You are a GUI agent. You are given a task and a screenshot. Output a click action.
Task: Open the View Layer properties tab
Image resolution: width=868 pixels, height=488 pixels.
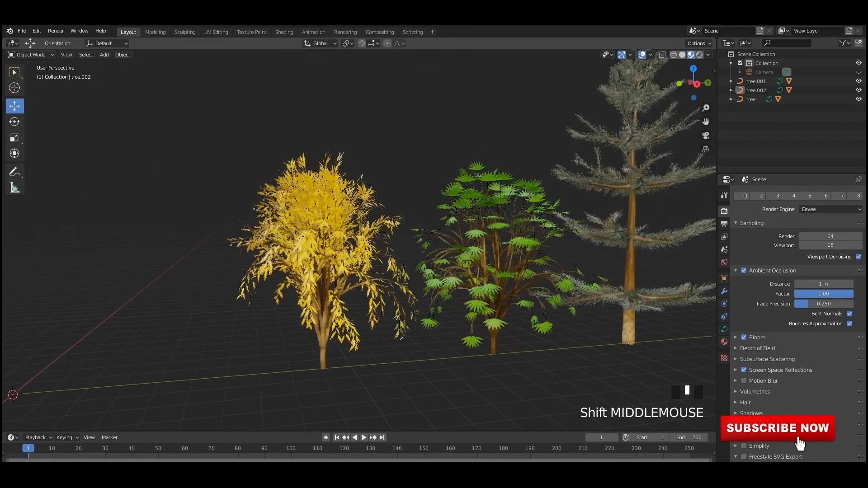point(724,236)
